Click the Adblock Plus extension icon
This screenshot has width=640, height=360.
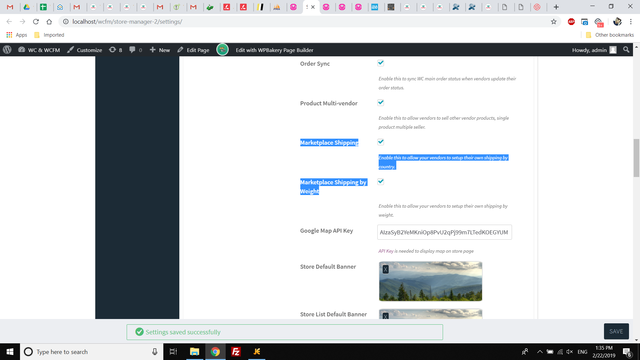571,22
